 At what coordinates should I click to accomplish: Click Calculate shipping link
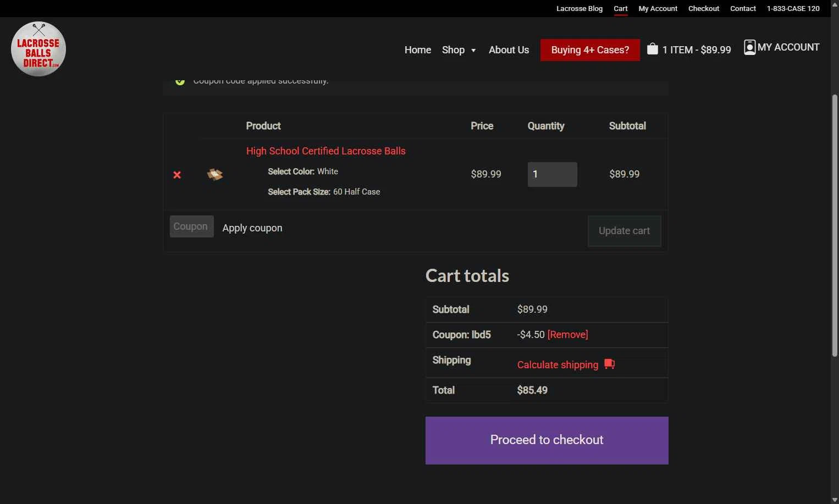pos(558,365)
